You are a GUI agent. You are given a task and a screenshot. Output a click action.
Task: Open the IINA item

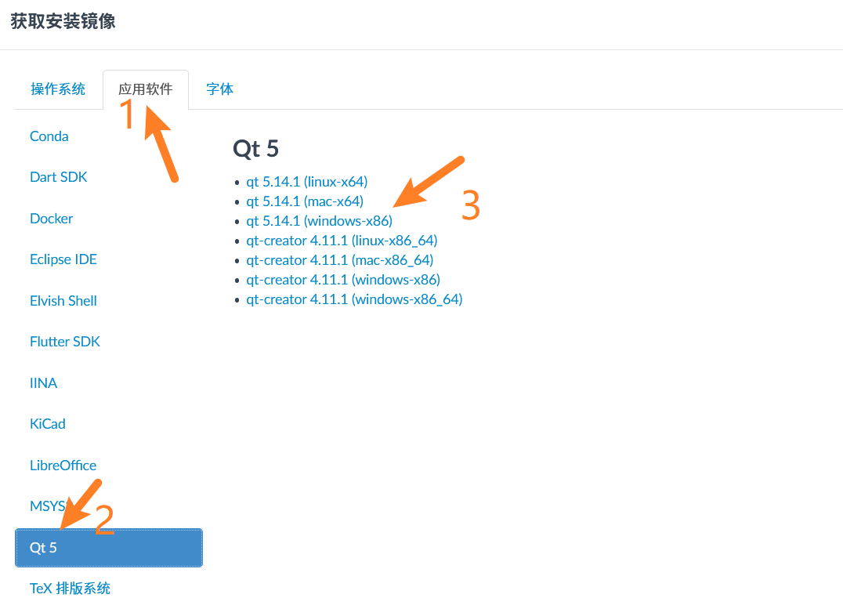(44, 383)
